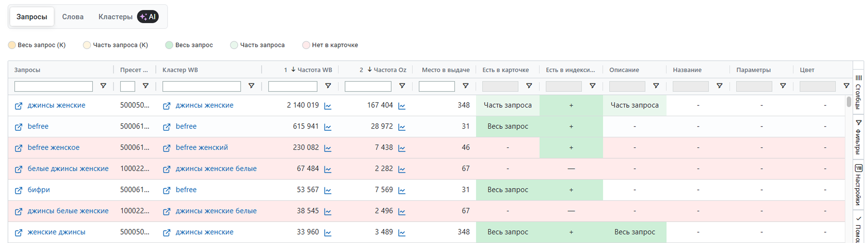This screenshot has height=243, width=868.
Task: Show WB frequency chart for 'женские джинсы'
Action: pos(327,233)
